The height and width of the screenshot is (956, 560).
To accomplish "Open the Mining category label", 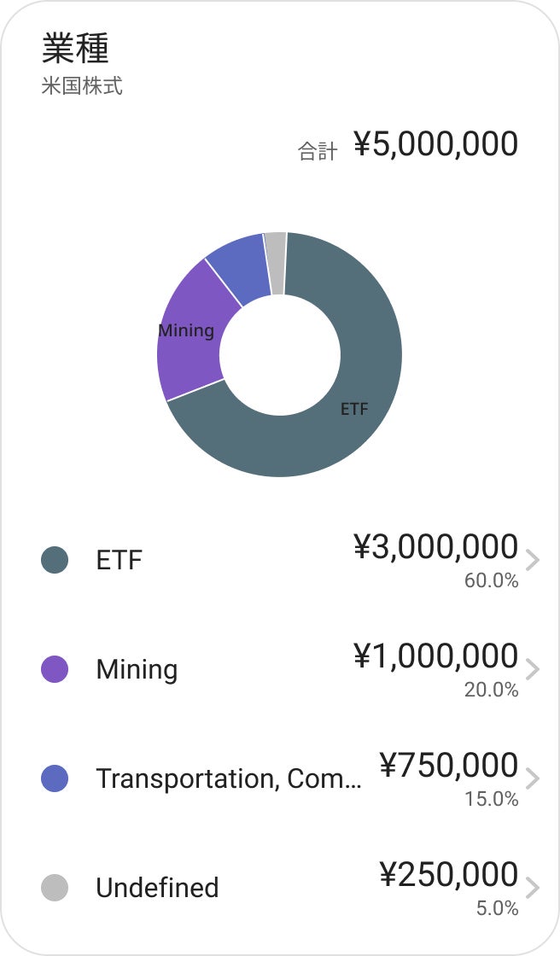I will (x=137, y=669).
